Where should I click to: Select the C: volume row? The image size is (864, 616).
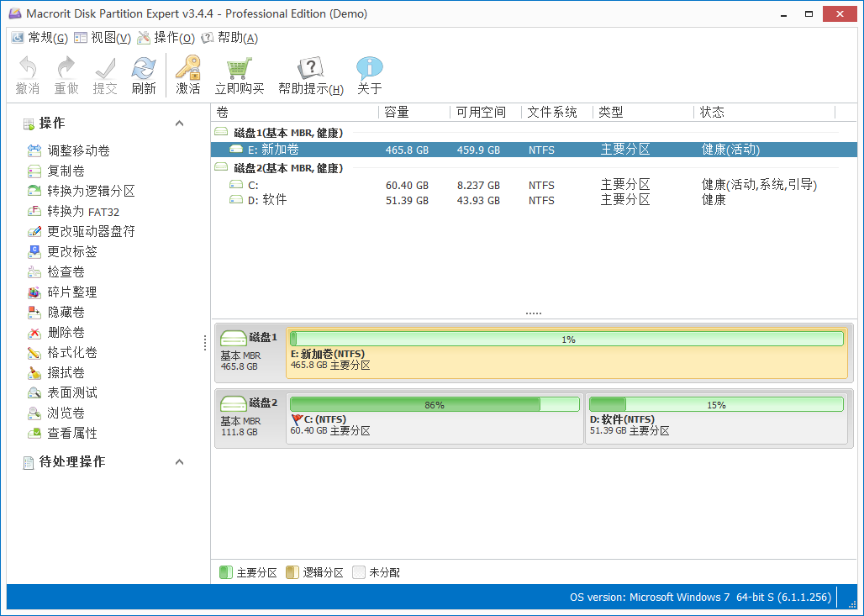point(534,185)
